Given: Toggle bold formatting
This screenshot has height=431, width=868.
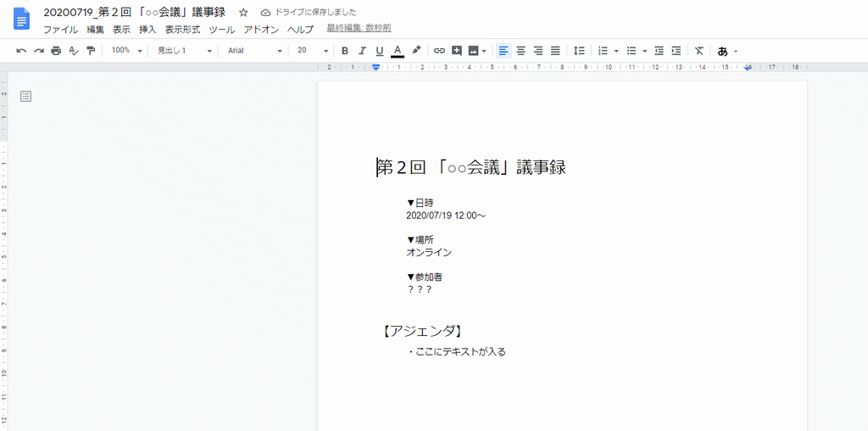Looking at the screenshot, I should point(344,51).
